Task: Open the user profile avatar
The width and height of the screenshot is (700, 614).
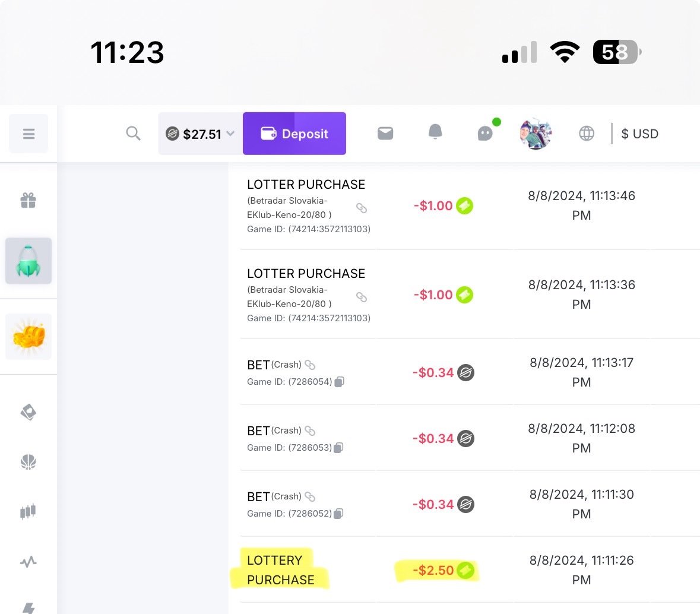Action: click(536, 134)
